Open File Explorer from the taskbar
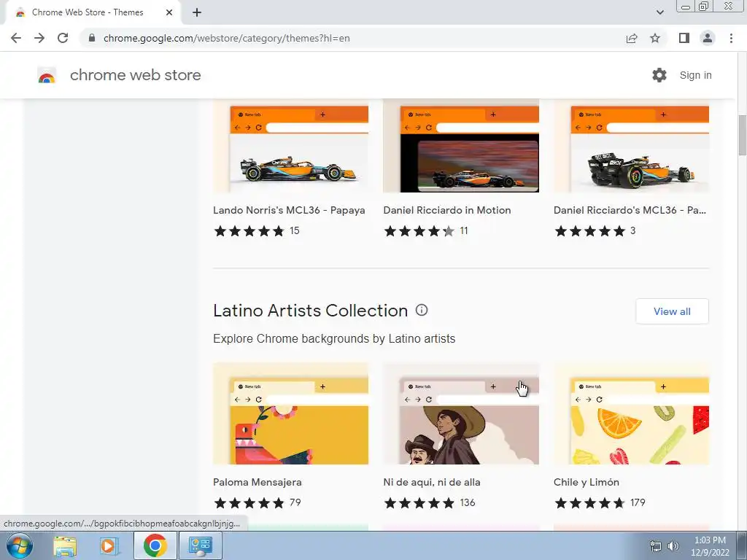 click(x=65, y=545)
